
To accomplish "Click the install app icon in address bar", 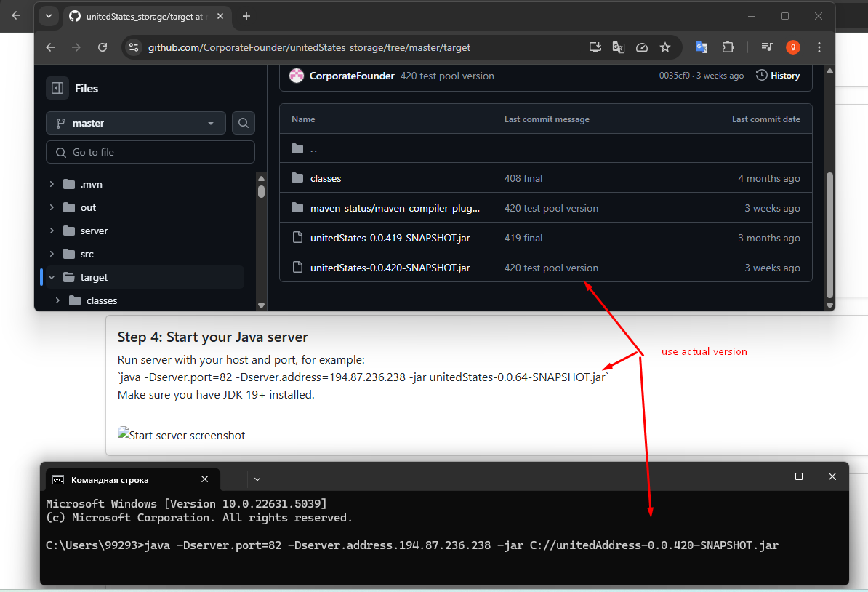I will coord(595,47).
